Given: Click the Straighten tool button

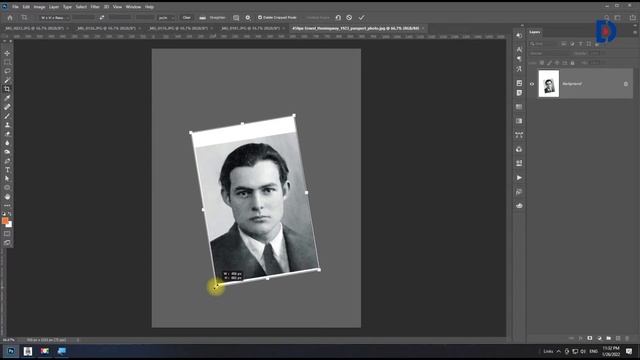Looking at the screenshot, I should [213, 18].
